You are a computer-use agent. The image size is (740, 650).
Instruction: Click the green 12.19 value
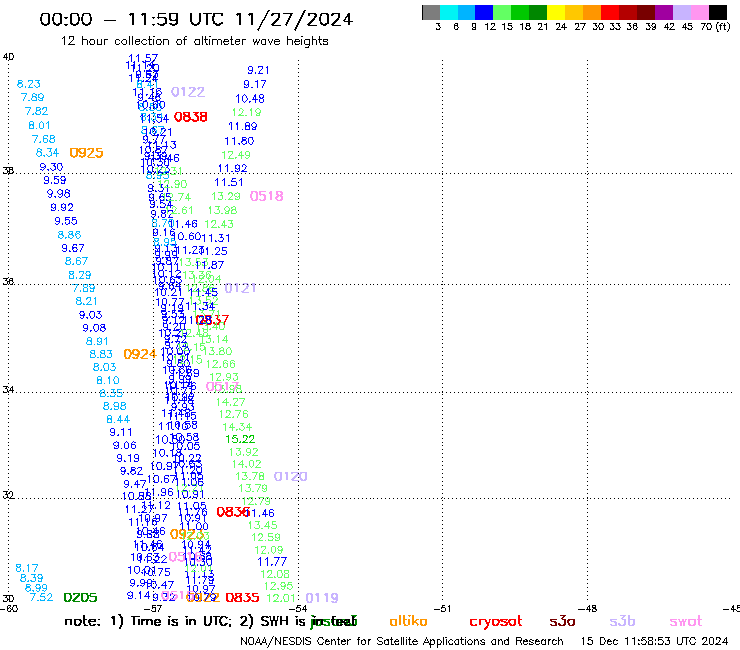coord(246,112)
